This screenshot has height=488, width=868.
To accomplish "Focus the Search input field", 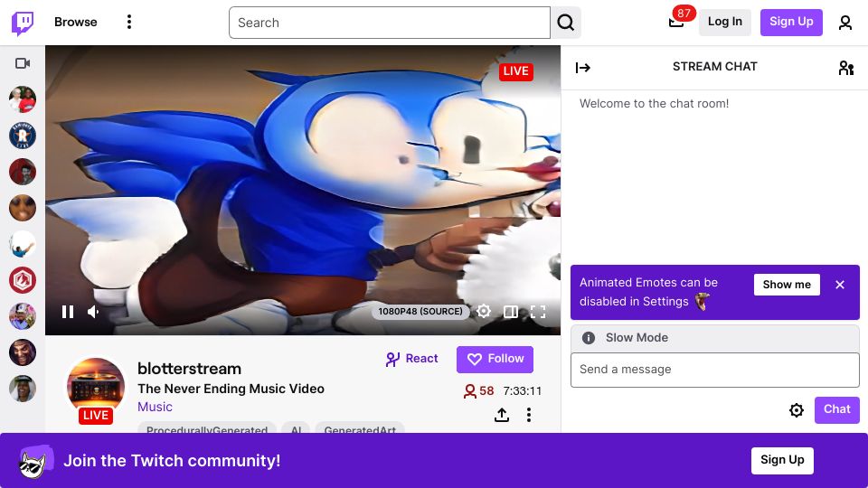I will tap(389, 23).
